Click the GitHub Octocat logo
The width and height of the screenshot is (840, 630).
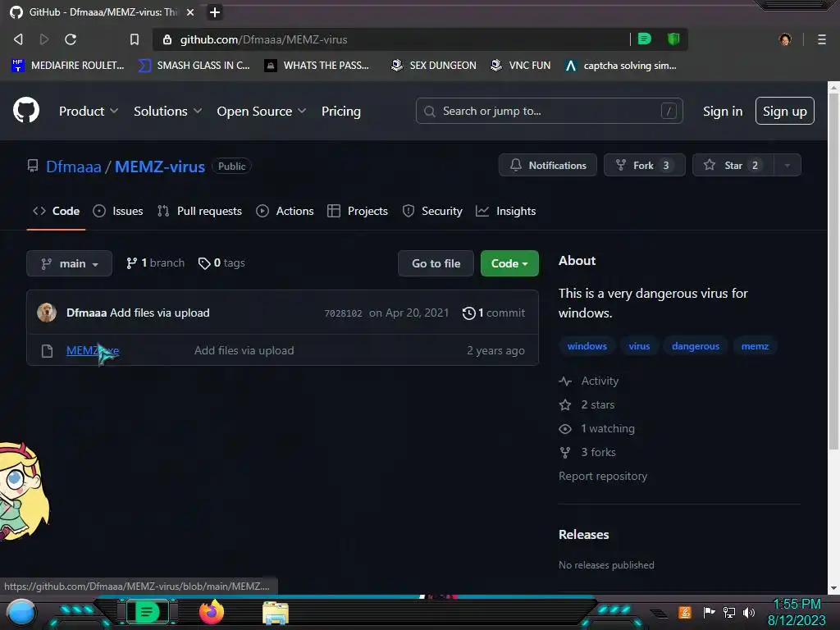pos(25,111)
